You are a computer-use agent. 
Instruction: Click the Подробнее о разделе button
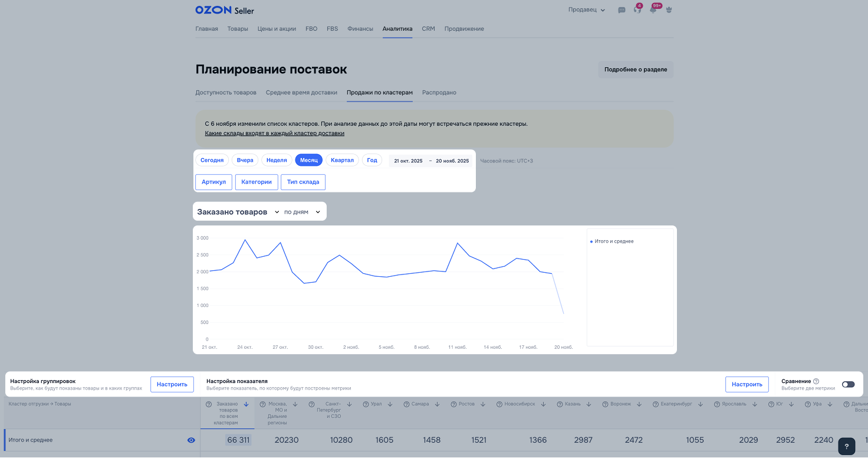(x=635, y=70)
